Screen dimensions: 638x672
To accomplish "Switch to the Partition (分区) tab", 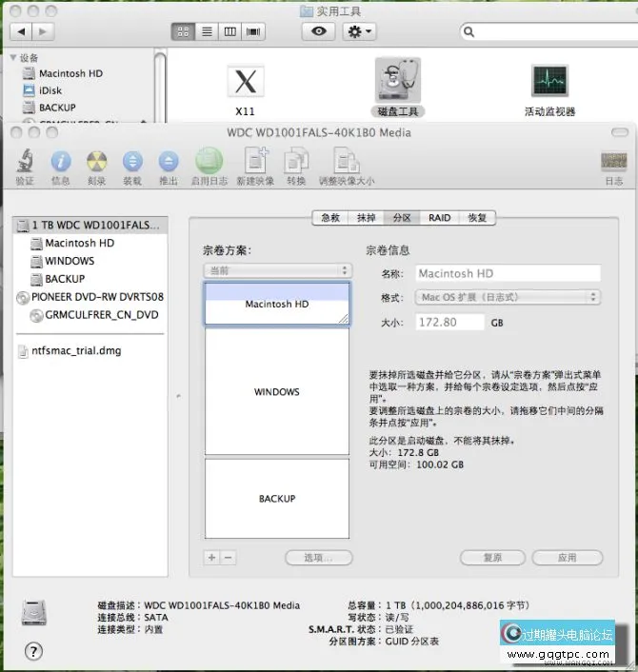I will click(x=402, y=218).
